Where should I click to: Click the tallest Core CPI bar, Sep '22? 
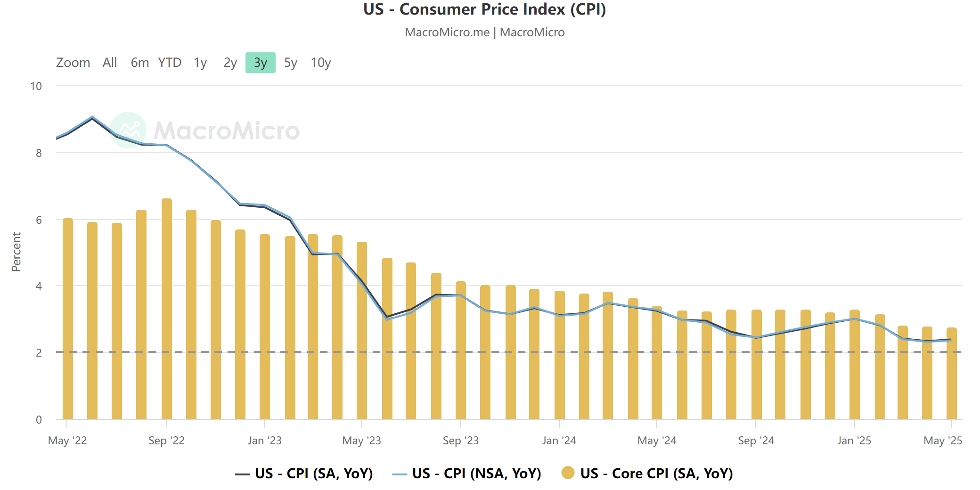(x=167, y=309)
